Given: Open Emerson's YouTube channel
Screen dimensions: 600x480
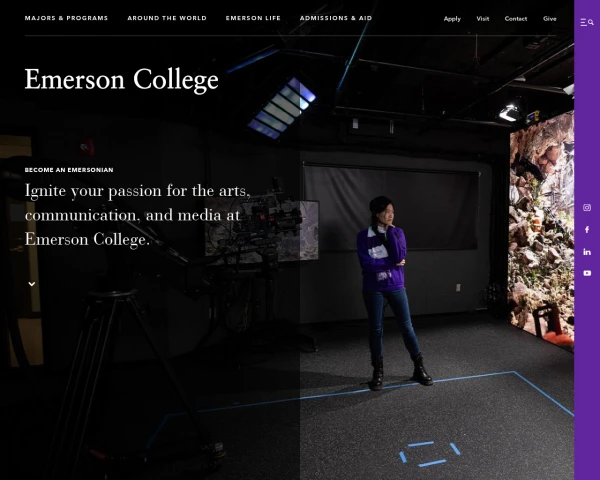Looking at the screenshot, I should [x=587, y=273].
